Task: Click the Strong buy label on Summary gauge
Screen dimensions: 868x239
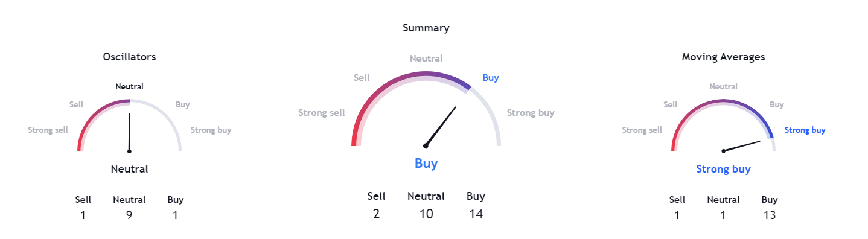Action: [531, 113]
